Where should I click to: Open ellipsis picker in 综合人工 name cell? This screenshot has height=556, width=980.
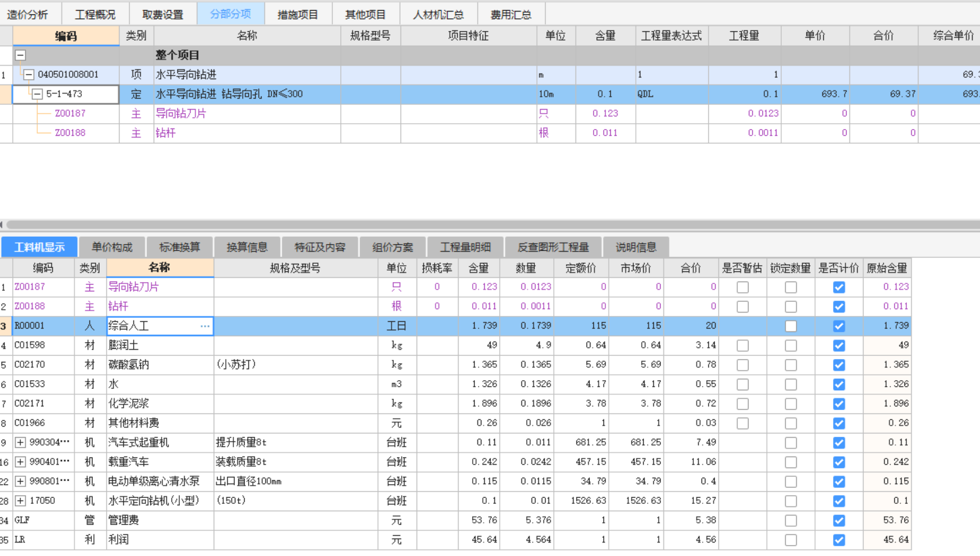pyautogui.click(x=205, y=326)
